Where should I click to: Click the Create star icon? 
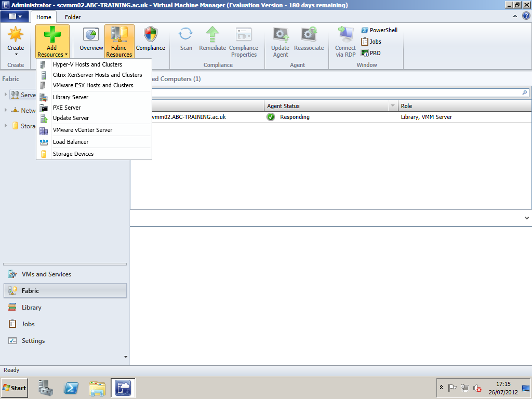tap(16, 35)
